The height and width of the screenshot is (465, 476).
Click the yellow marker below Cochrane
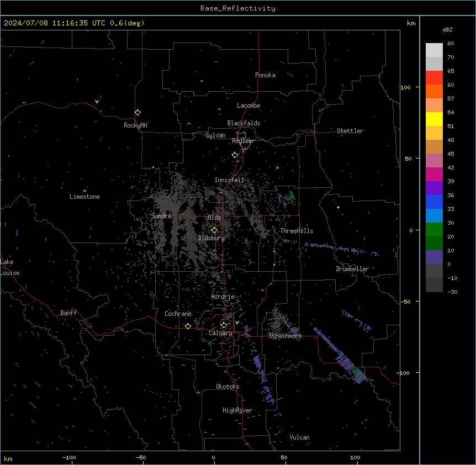[x=188, y=326]
